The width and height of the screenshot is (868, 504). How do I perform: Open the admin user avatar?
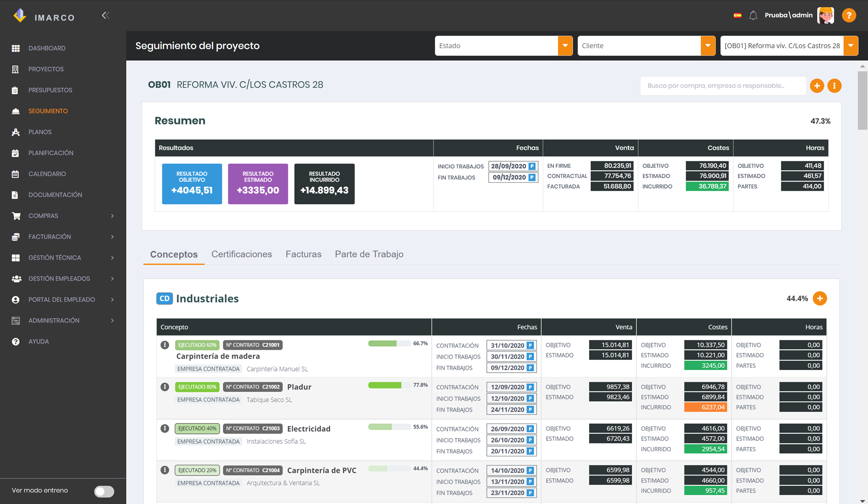tap(825, 15)
